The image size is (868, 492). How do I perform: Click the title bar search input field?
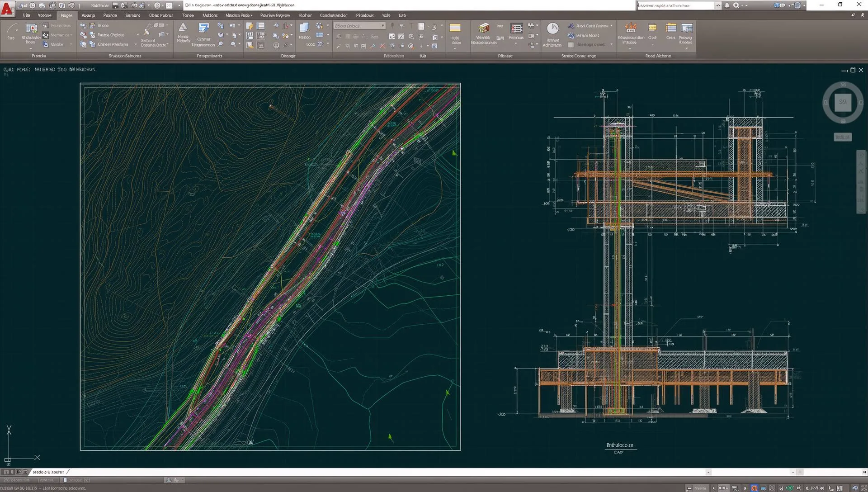pos(675,5)
